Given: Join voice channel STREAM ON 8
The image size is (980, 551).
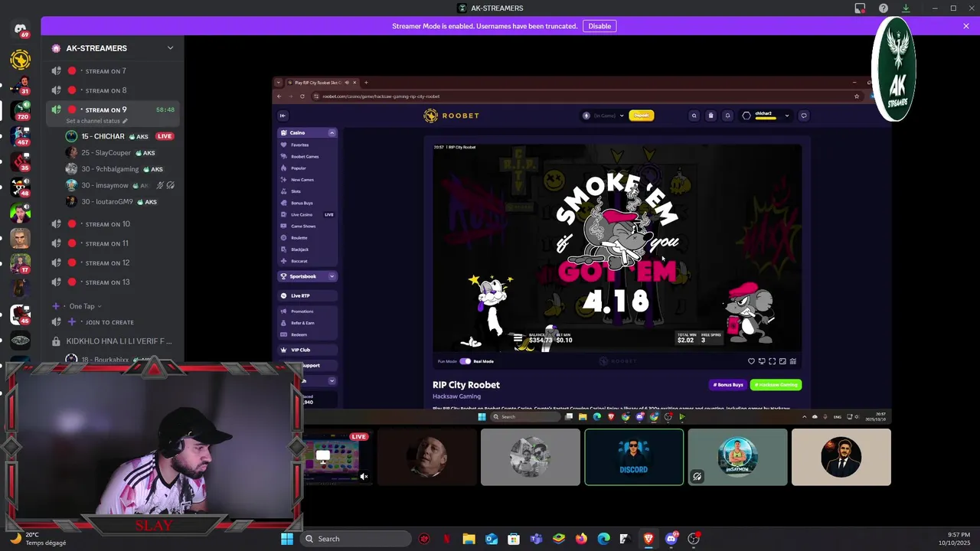Looking at the screenshot, I should pos(113,90).
